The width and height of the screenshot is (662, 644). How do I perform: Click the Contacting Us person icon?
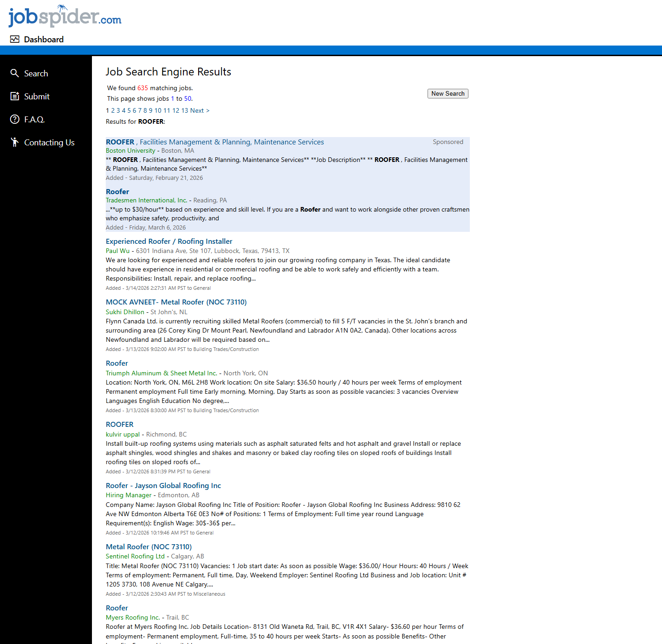click(x=15, y=142)
